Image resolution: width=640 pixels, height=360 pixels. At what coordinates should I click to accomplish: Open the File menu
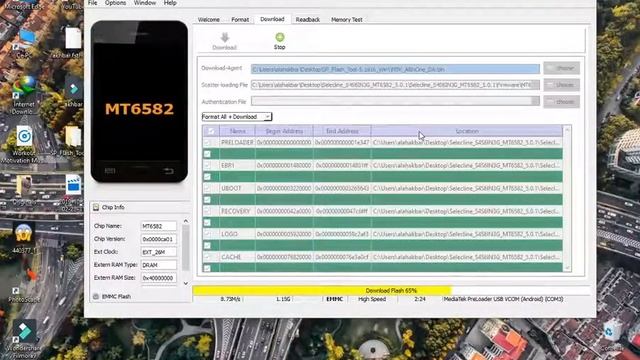[93, 3]
